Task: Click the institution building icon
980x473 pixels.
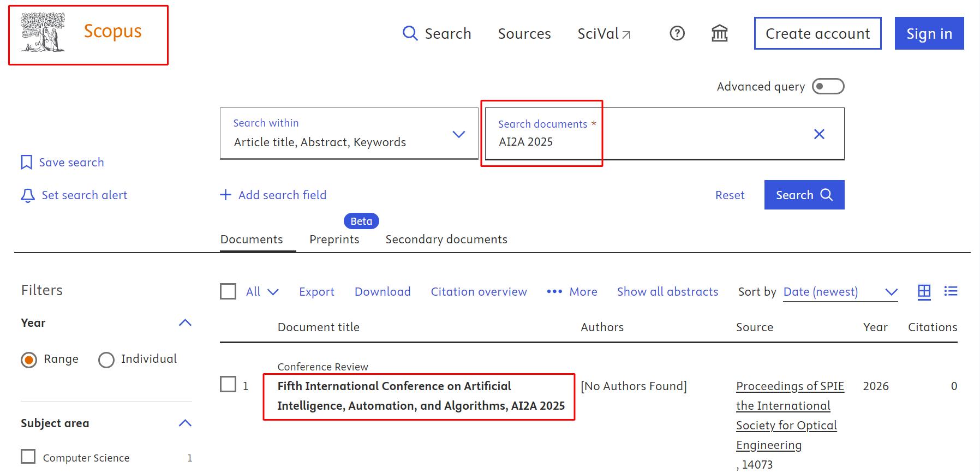Action: (x=719, y=34)
